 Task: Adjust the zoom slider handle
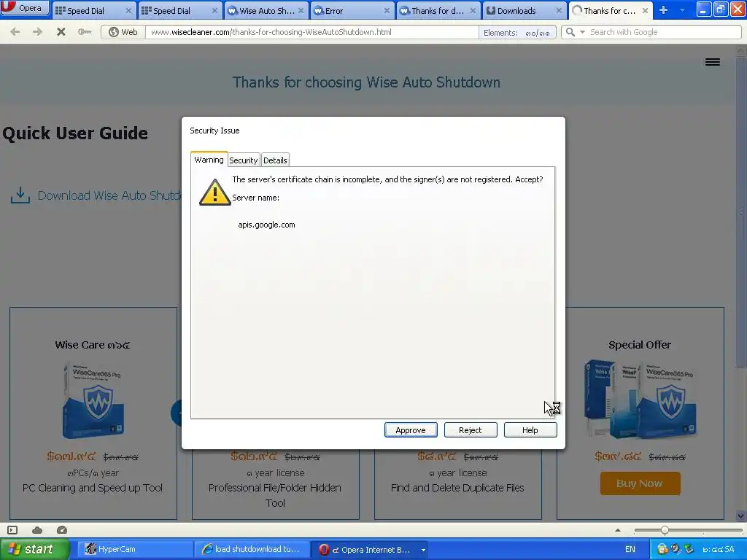click(x=665, y=530)
